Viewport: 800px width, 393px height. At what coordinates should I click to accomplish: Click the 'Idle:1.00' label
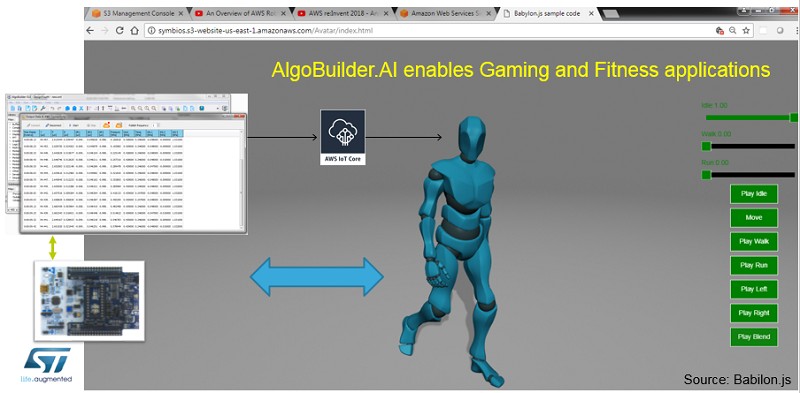click(x=714, y=106)
